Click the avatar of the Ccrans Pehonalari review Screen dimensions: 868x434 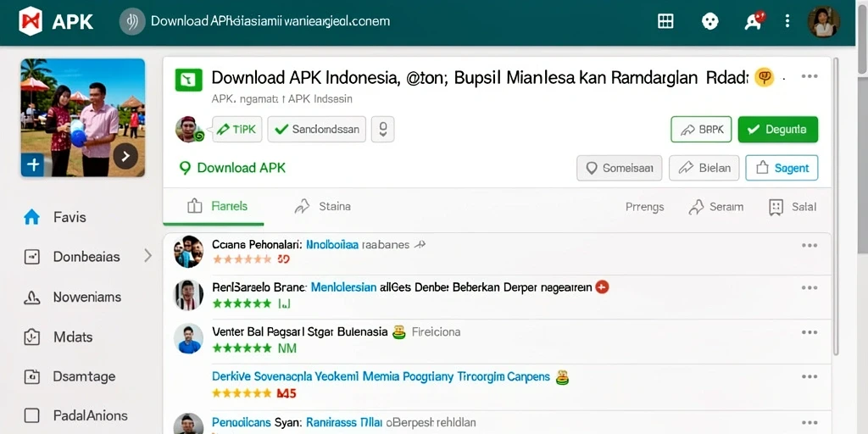click(188, 251)
